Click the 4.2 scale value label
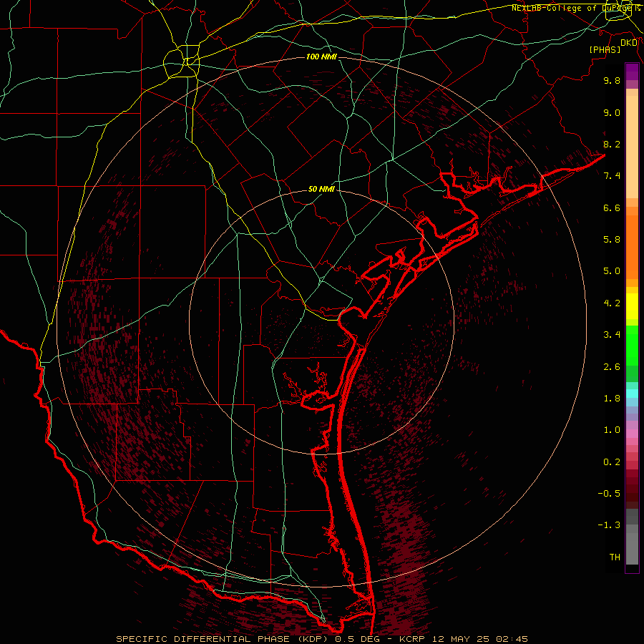This screenshot has width=644, height=644. [x=612, y=303]
